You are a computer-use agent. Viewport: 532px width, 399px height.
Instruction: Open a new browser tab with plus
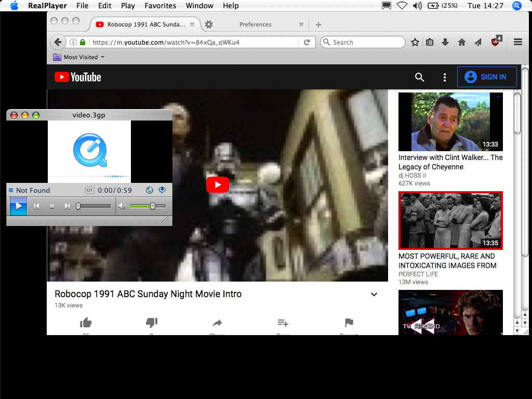coord(318,24)
